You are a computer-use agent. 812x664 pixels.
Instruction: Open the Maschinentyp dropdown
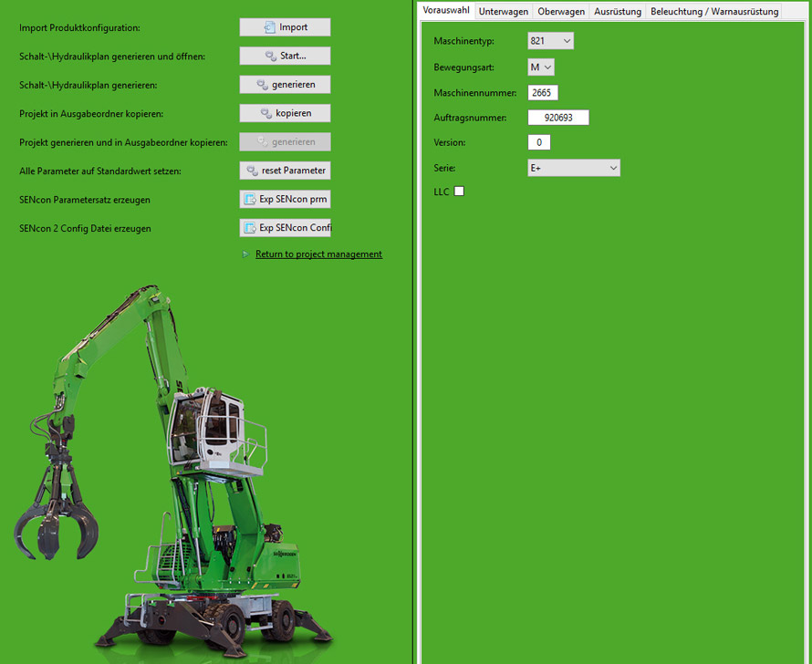tap(551, 41)
